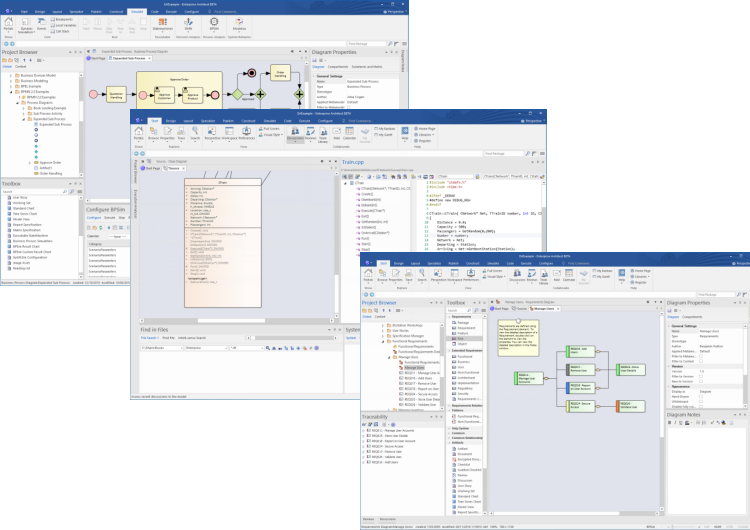Open Portals in the BPMN window ribbon
The image size is (750, 530).
tap(9, 24)
